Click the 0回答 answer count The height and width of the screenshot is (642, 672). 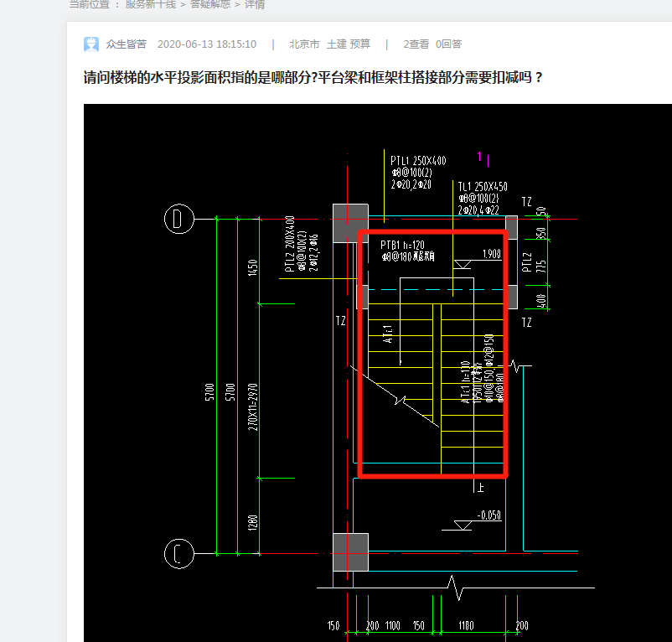point(449,44)
